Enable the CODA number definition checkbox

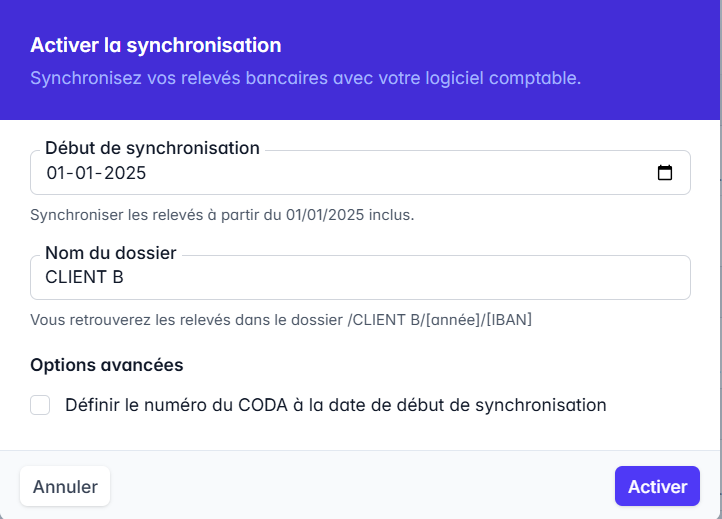coord(40,405)
